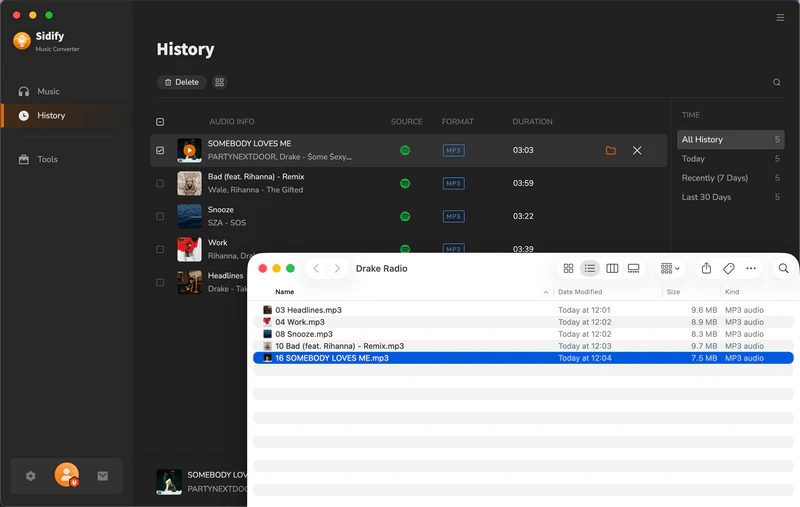Toggle select-all checkbox in History header
Image resolution: width=800 pixels, height=507 pixels.
[x=160, y=121]
